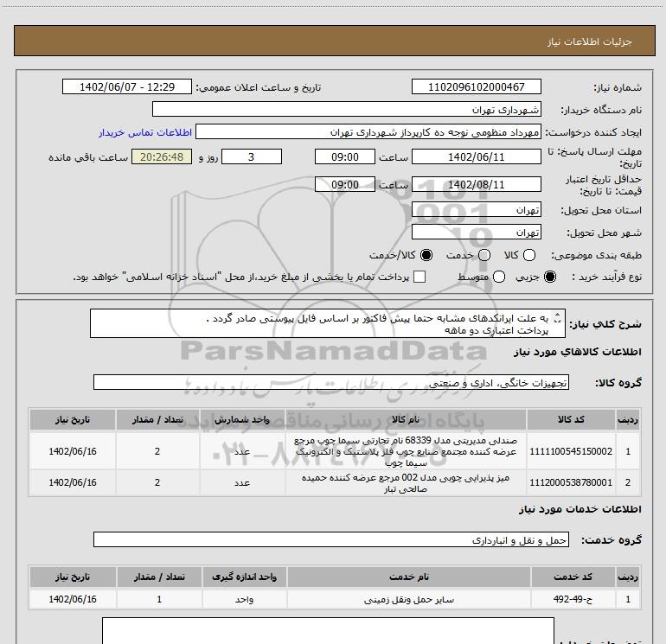666x644 pixels.
Task: Click the goods table تاریخ نیاز header
Action: click(73, 420)
